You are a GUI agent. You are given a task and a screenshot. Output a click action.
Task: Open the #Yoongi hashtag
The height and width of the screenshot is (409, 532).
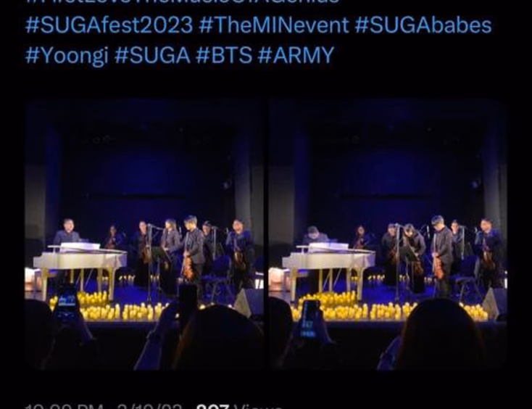point(67,55)
